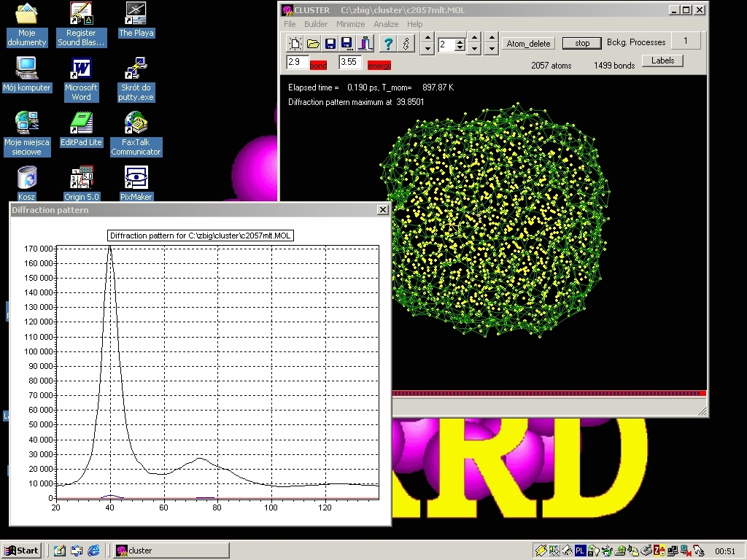Show the diffraction pattern graph icon

tap(365, 44)
